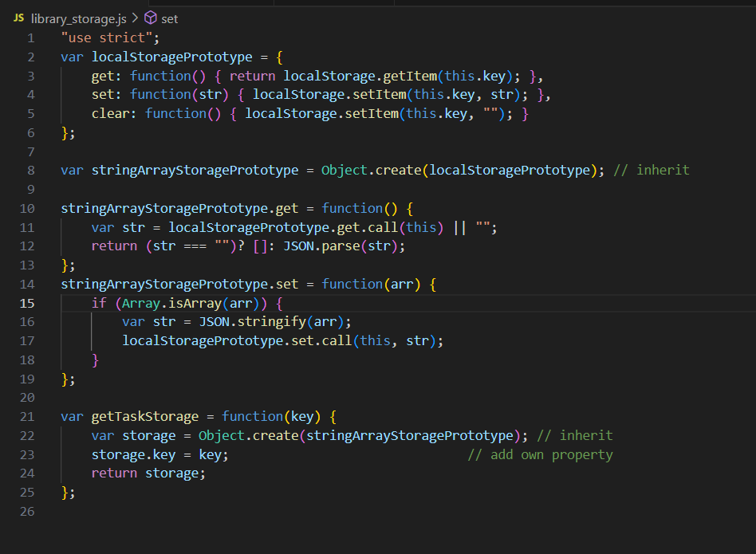
Task: Click 'get.call' on line 11
Action: (x=368, y=227)
